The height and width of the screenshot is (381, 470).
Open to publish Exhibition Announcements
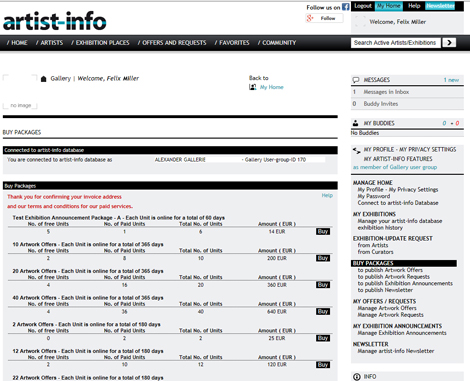pyautogui.click(x=405, y=283)
